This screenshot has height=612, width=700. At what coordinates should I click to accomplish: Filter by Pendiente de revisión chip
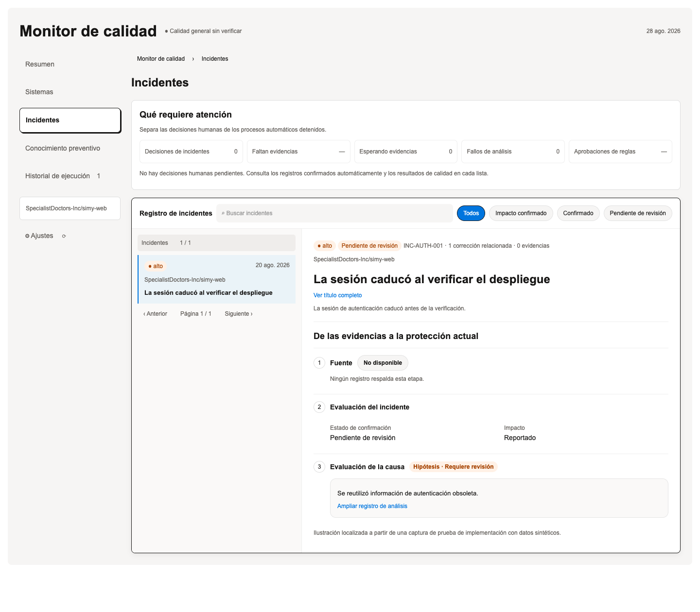638,213
